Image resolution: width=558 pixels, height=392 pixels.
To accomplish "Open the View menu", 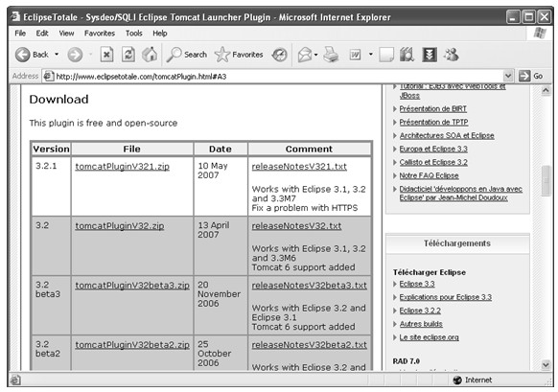I will tap(66, 34).
